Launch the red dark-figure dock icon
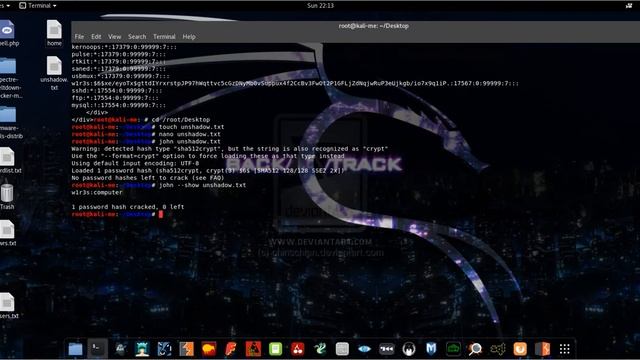Image resolution: width=640 pixels, height=360 pixels. pos(253,349)
